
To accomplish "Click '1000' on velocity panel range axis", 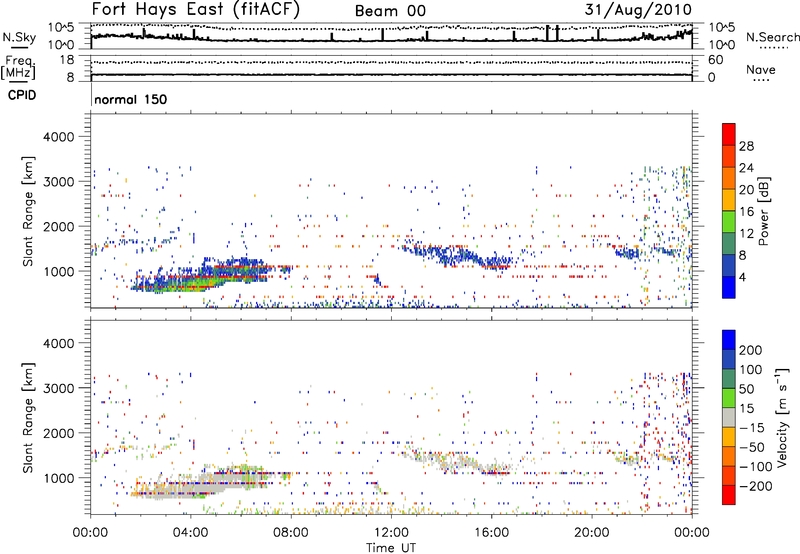I will (58, 478).
